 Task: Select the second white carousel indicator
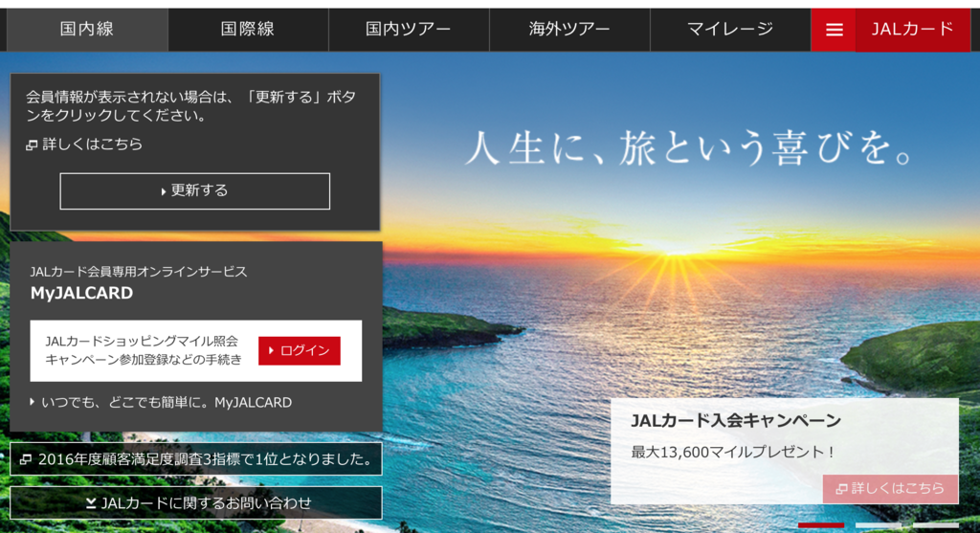(879, 525)
